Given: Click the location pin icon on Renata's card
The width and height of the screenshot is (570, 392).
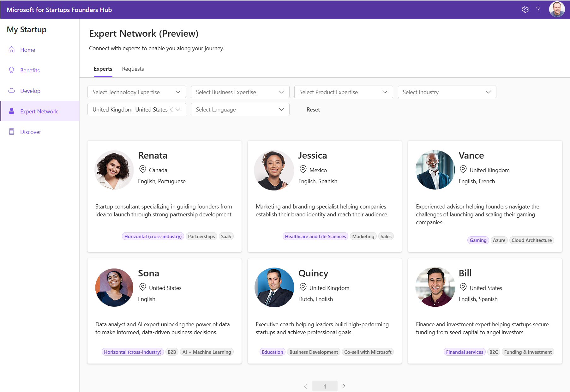Looking at the screenshot, I should pos(143,170).
